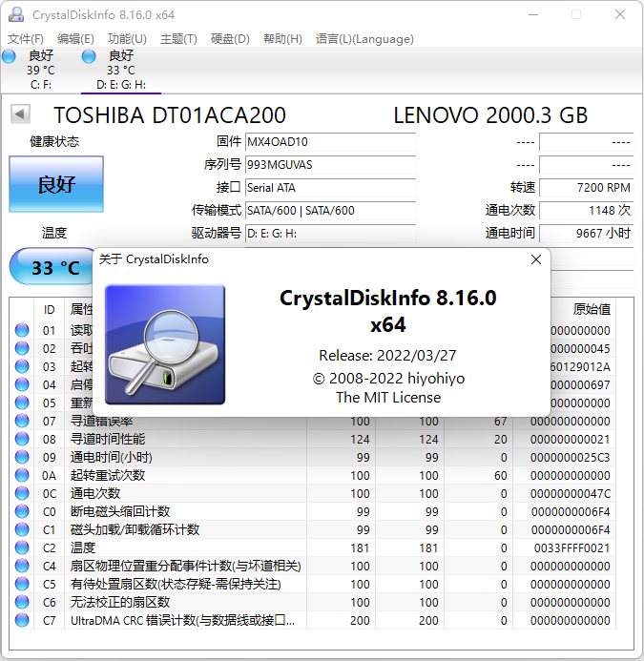Click The MIT License link
644x661 pixels.
(x=388, y=397)
